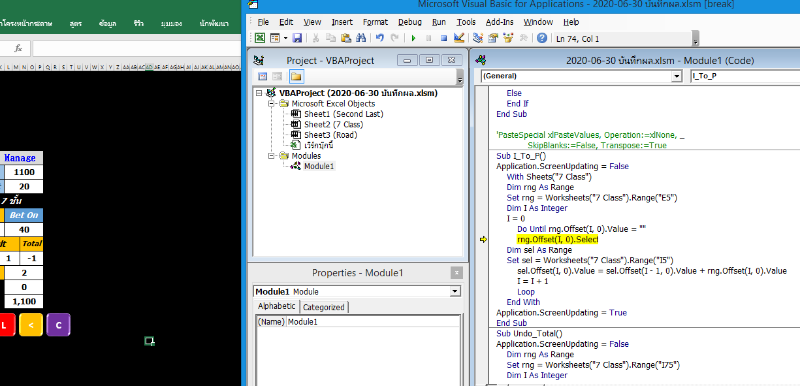Show the Project Explorer via toolbar icon
This screenshot has width=800, height=386.
click(x=478, y=38)
